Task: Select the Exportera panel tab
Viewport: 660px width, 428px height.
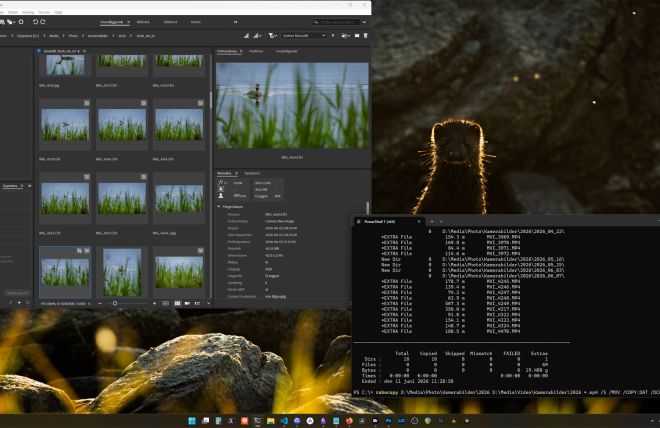Action: (x=11, y=186)
